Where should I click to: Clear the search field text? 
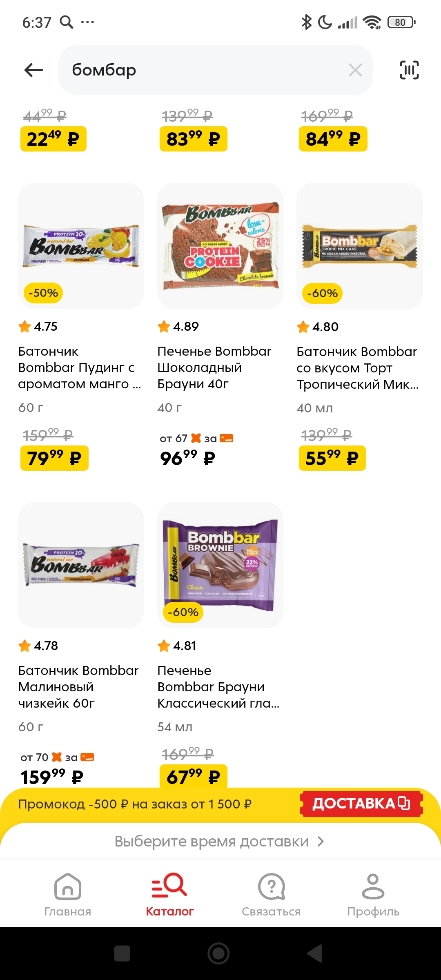355,70
